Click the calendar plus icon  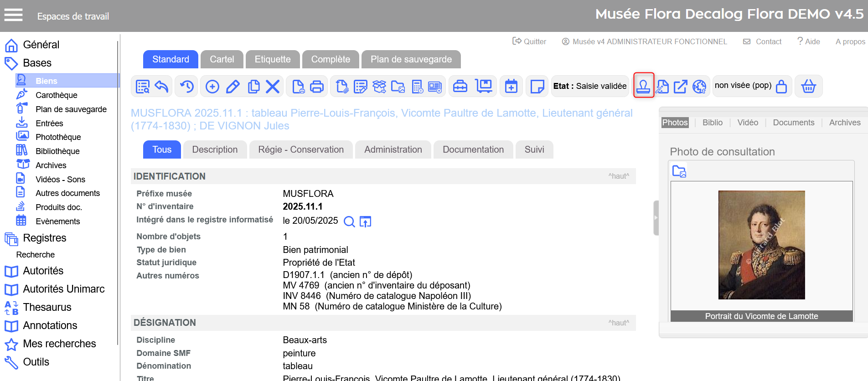coord(511,86)
